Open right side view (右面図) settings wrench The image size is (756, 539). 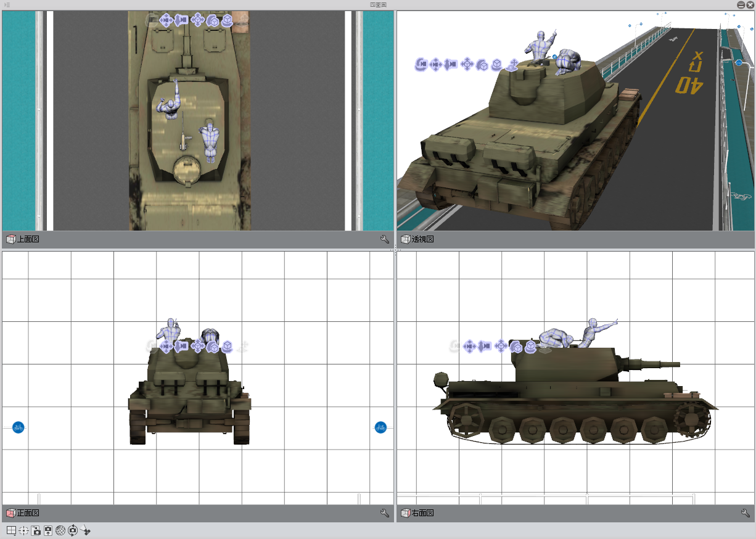(745, 512)
